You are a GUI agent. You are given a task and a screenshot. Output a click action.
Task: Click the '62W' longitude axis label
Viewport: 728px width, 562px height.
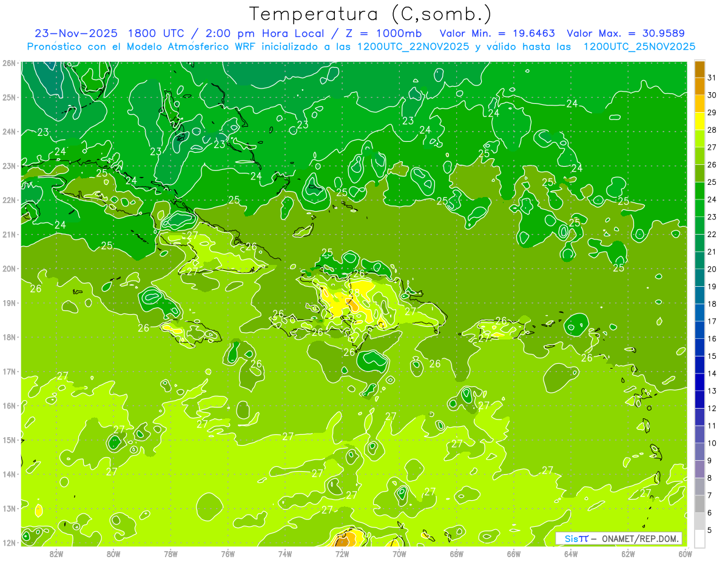pos(629,554)
